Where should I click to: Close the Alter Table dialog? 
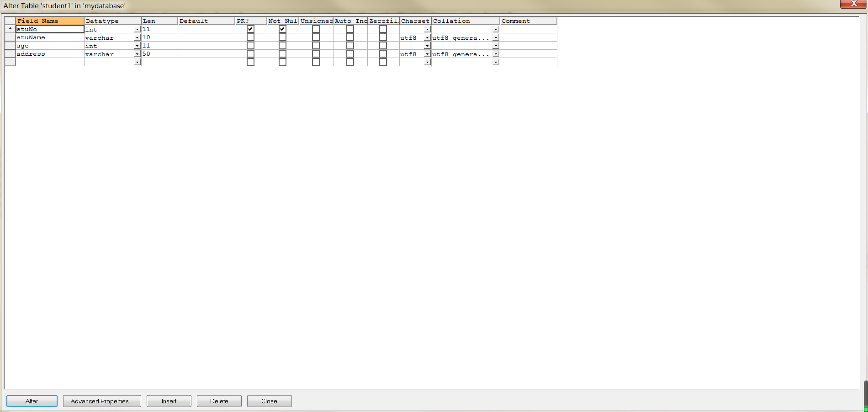(269, 401)
